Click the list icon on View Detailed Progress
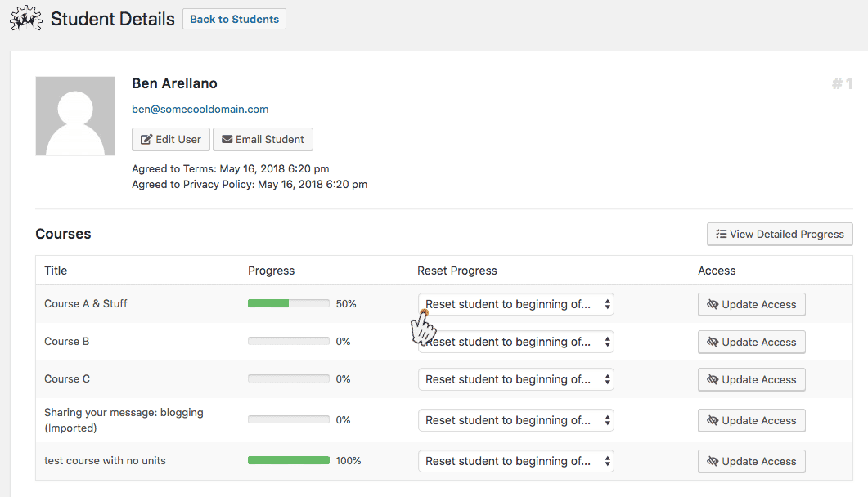868x497 pixels. click(721, 234)
